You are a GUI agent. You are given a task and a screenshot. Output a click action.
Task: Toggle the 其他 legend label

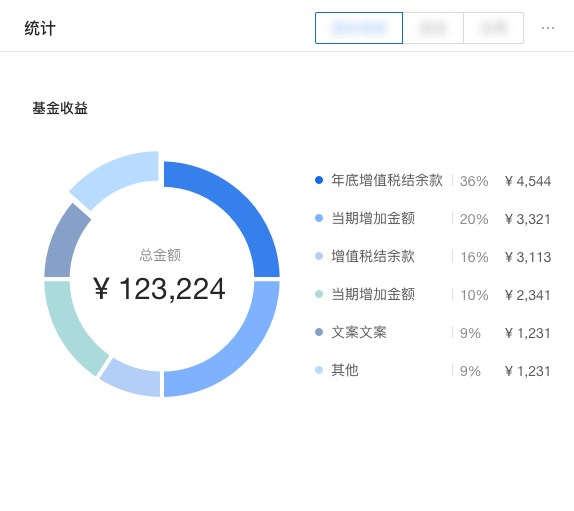[x=345, y=370]
